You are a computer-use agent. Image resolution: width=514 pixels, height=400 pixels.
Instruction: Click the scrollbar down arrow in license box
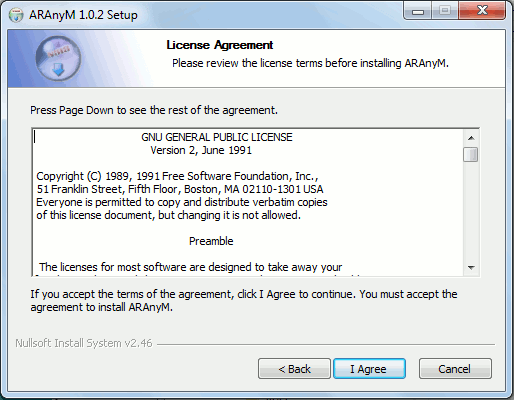click(471, 268)
